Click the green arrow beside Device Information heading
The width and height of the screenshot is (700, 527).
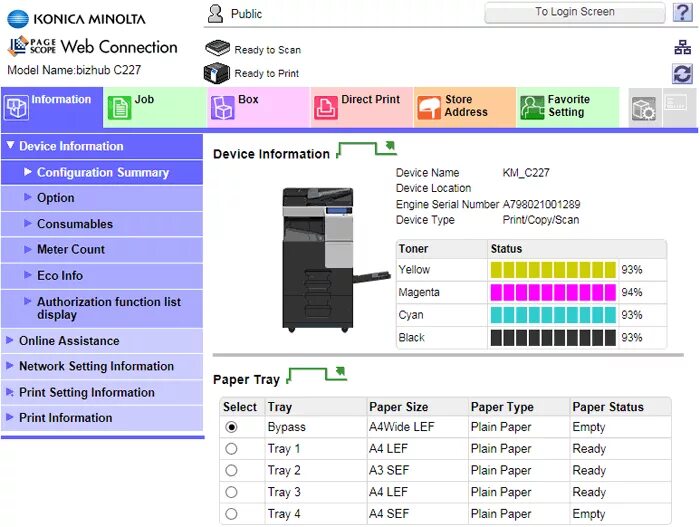366,149
